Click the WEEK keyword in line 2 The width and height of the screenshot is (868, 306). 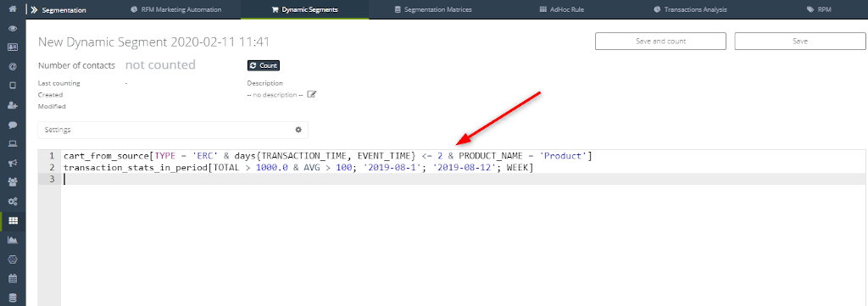coord(518,168)
